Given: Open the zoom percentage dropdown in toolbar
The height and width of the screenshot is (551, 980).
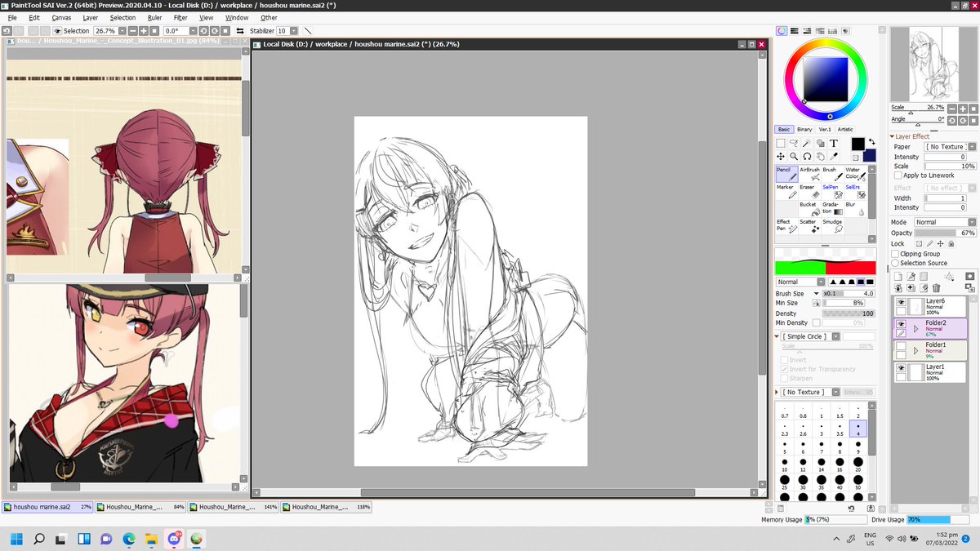Looking at the screenshot, I should pyautogui.click(x=122, y=30).
